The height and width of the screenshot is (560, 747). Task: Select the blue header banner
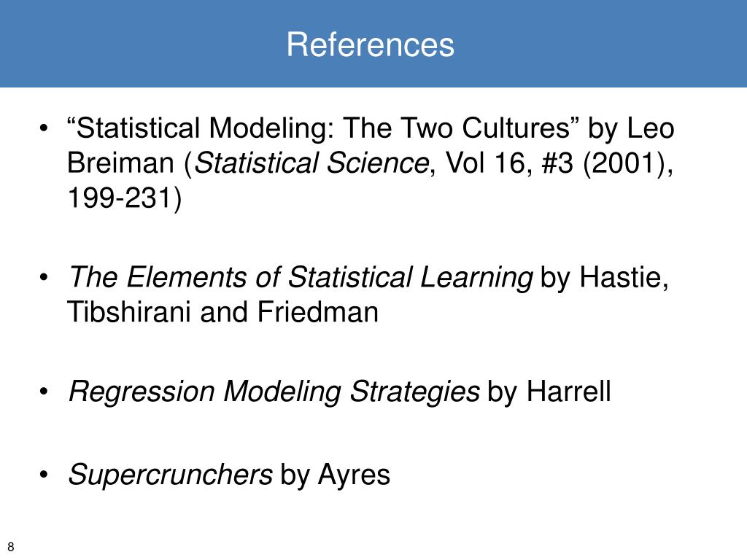pyautogui.click(x=373, y=43)
